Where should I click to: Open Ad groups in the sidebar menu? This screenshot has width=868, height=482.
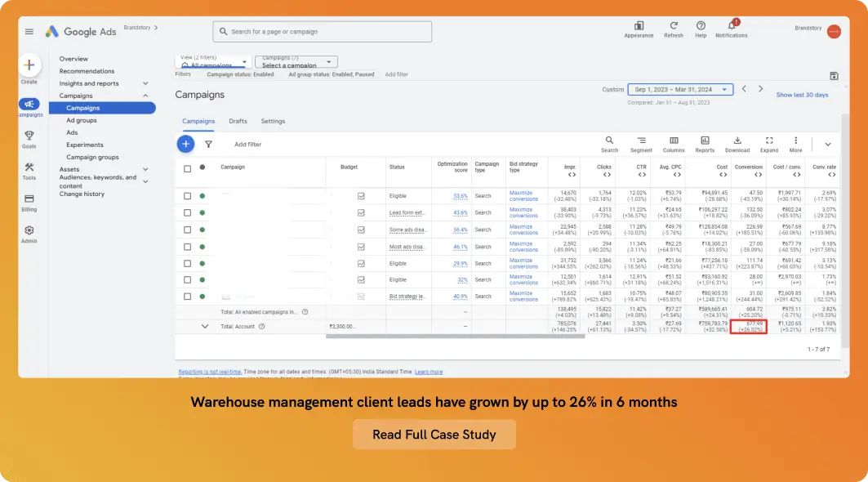[x=82, y=120]
